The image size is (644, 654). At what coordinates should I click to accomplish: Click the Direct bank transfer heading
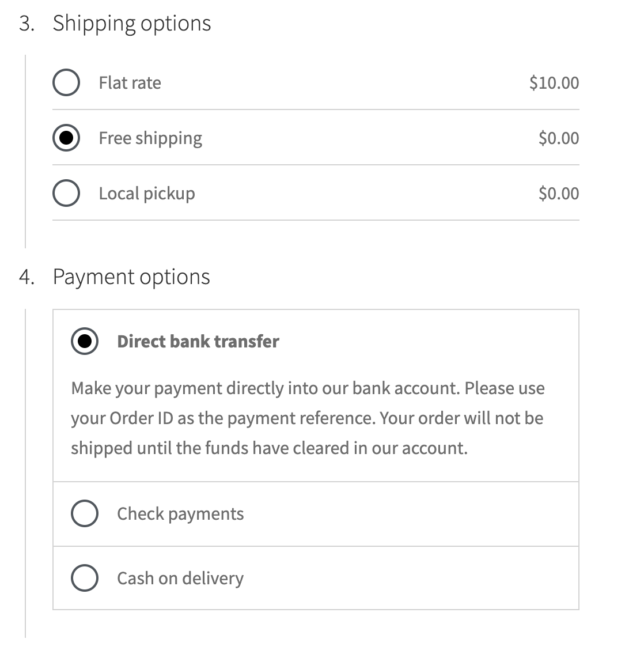[x=198, y=341]
